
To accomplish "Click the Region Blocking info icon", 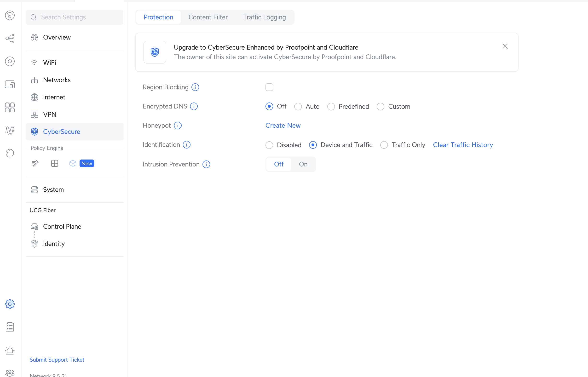I will 195,87.
